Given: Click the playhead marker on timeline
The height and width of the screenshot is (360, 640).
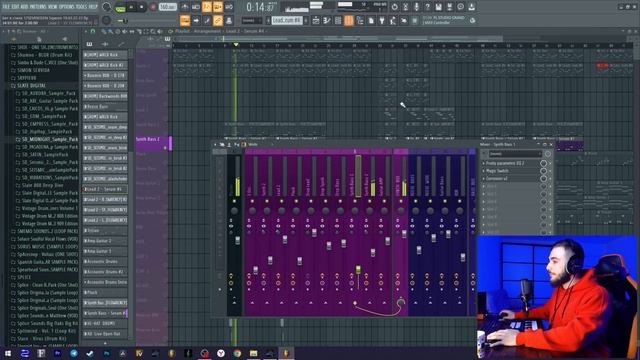Looking at the screenshot, I should click(x=236, y=44).
